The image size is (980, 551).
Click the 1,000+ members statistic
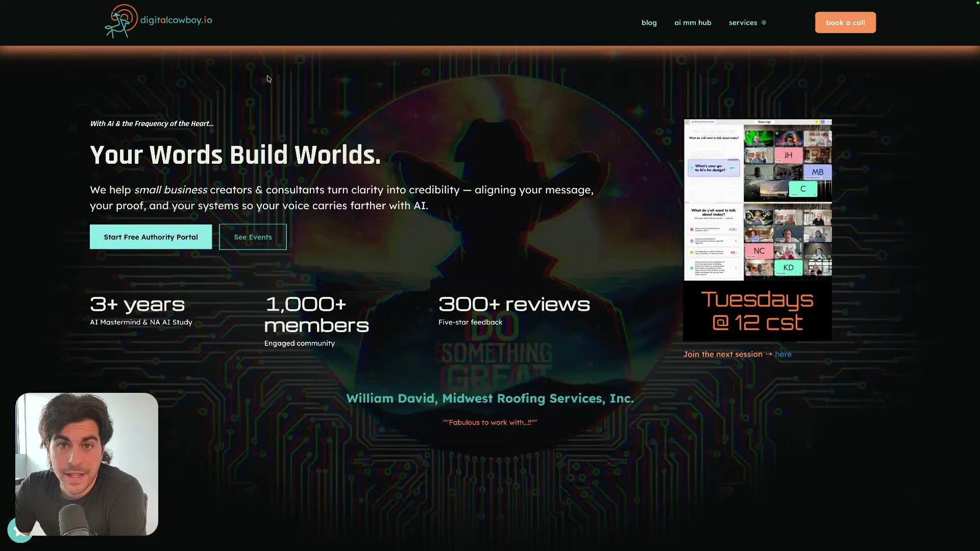point(316,315)
